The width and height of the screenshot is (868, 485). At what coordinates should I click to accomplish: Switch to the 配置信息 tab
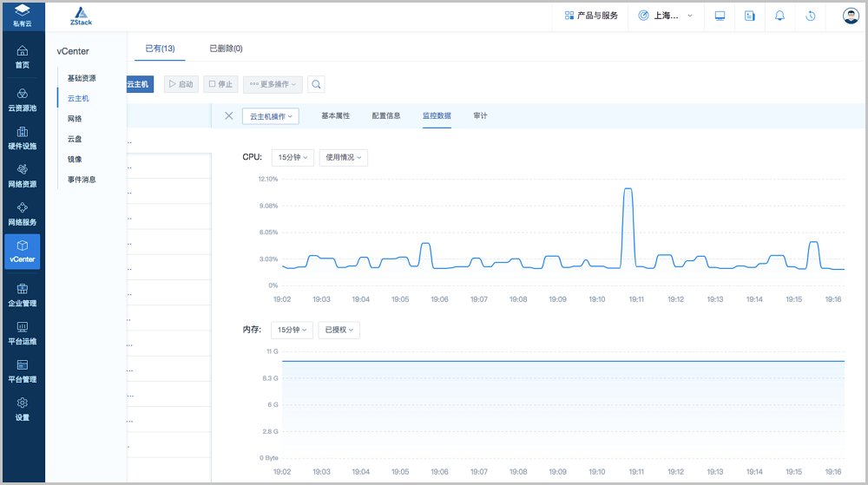(x=386, y=115)
